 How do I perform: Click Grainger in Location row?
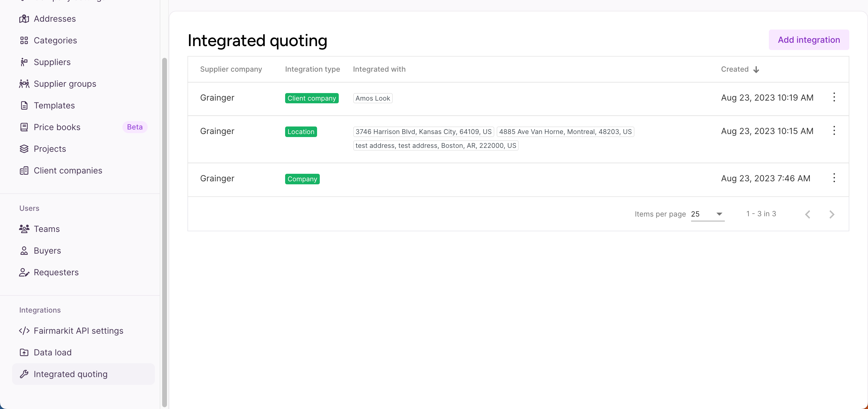click(217, 131)
